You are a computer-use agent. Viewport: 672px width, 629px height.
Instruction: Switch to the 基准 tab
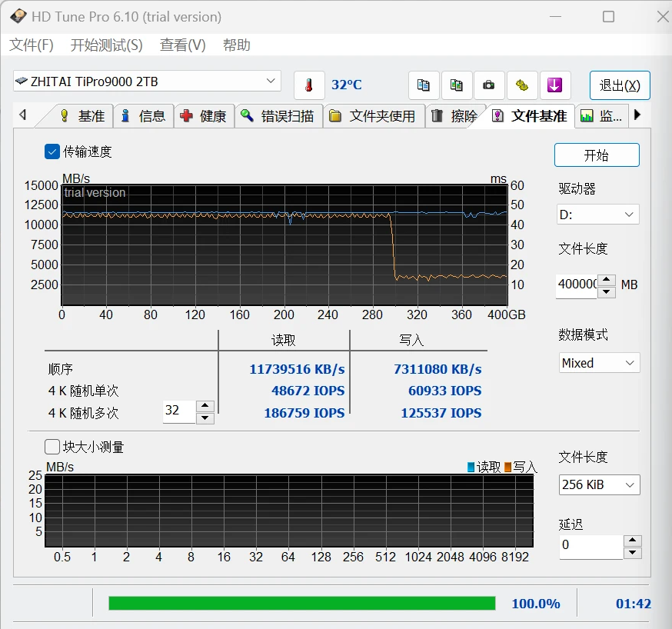[82, 115]
